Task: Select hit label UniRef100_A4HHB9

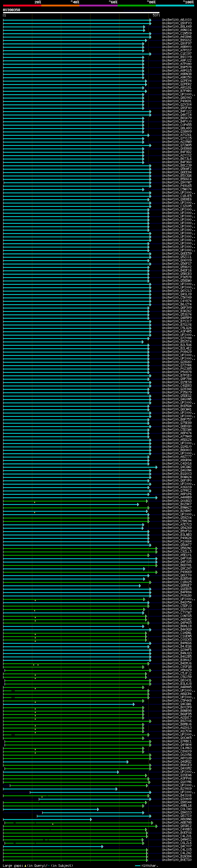Action: [x=177, y=497]
